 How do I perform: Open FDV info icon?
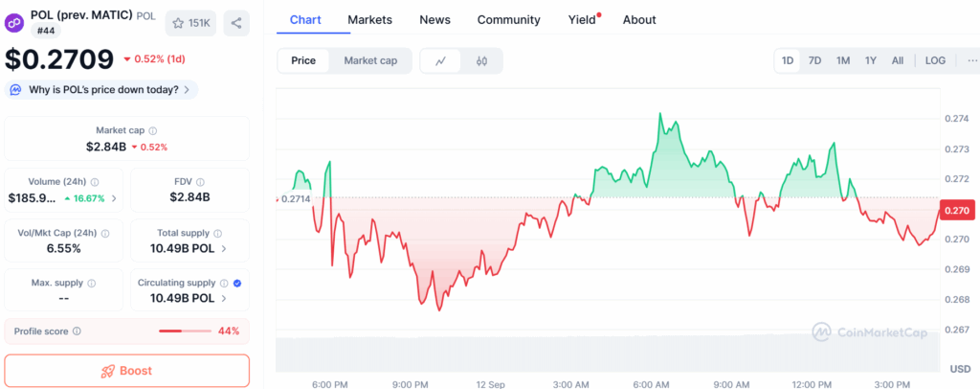200,182
